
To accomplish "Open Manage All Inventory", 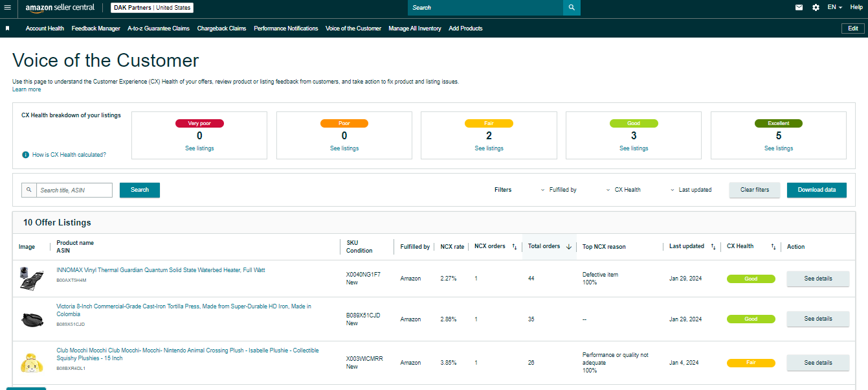I will [415, 29].
